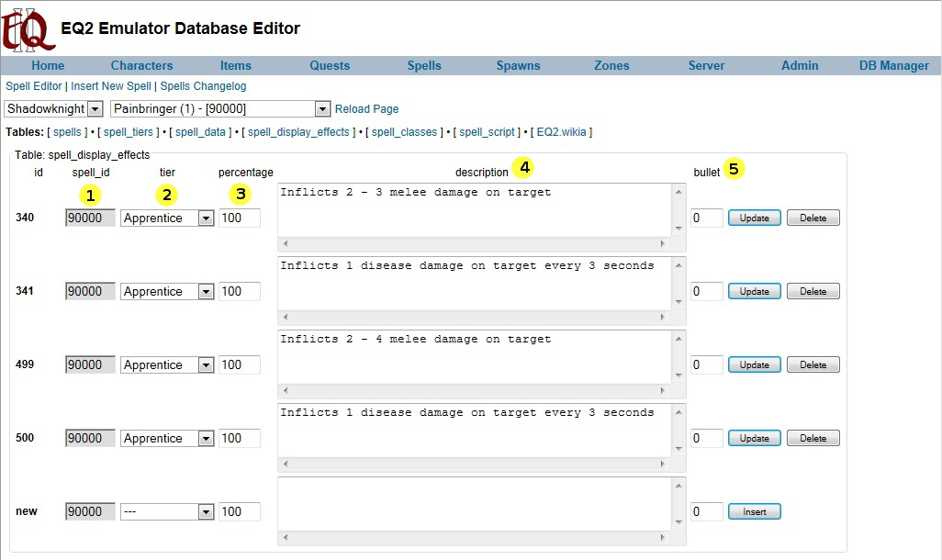
Task: Click bullet field of row 340
Action: [x=706, y=218]
